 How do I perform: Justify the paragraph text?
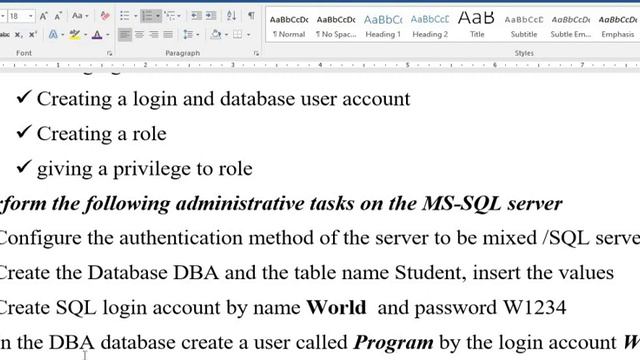point(168,35)
